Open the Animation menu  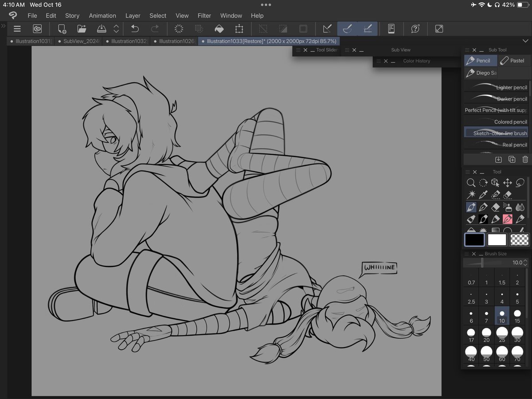click(102, 16)
